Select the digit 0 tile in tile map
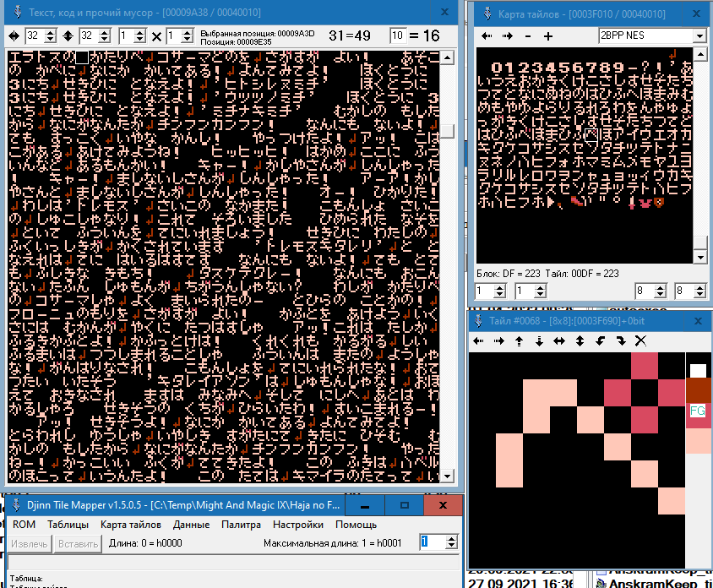713x588 pixels. point(497,68)
